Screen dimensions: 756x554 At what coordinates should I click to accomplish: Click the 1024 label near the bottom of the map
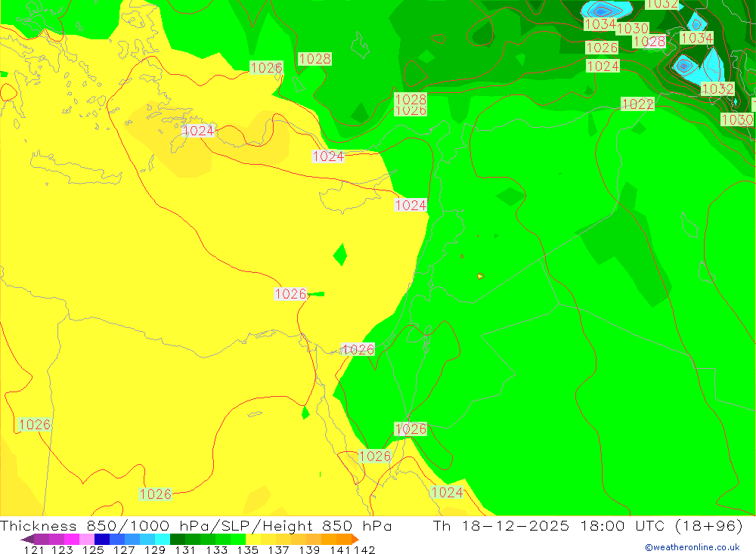click(x=448, y=492)
